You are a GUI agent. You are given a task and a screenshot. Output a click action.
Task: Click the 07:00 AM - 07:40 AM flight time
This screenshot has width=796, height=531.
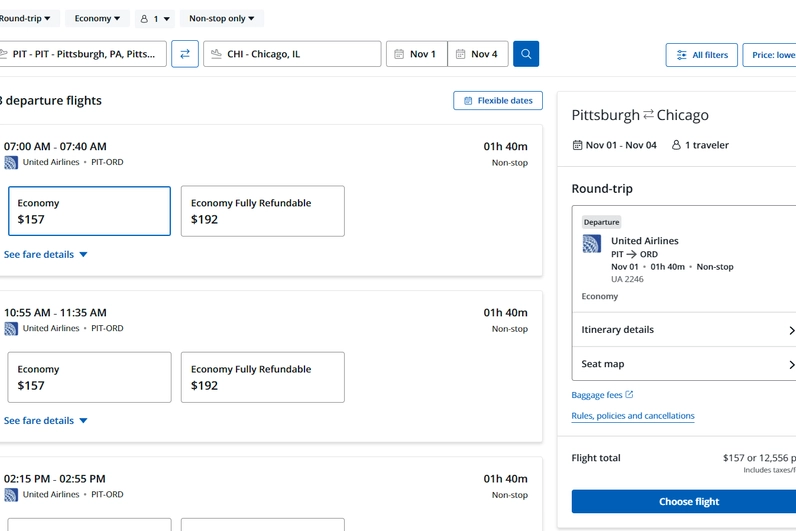tap(55, 147)
